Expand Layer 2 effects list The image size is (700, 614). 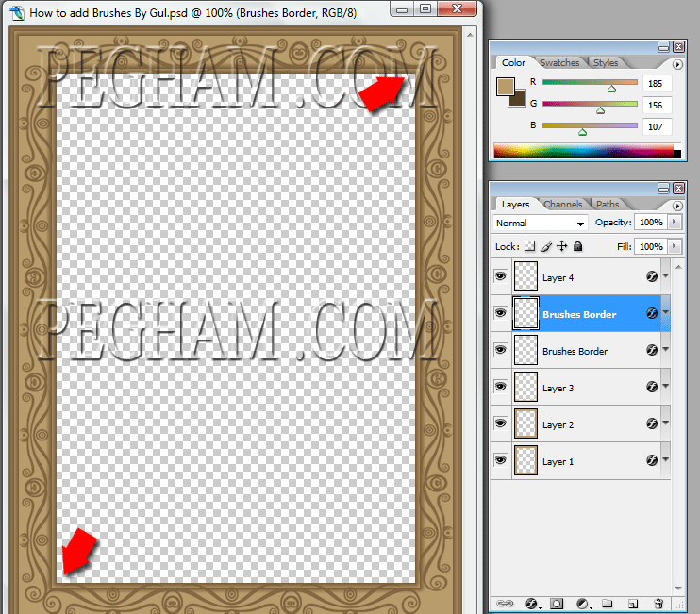666,423
